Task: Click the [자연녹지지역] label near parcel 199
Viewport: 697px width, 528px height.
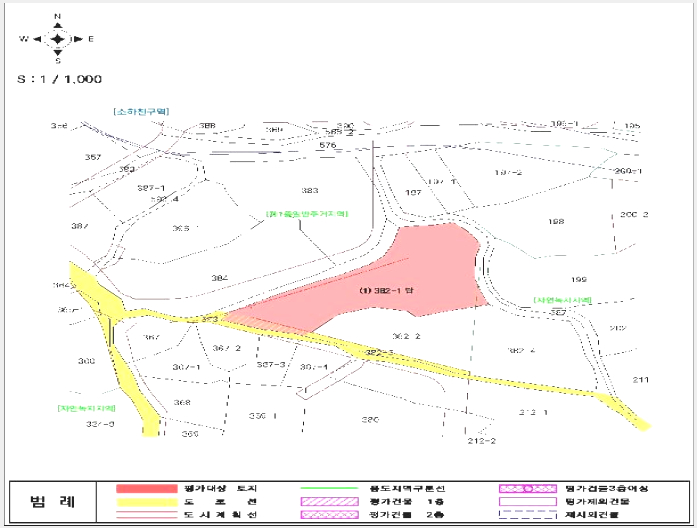Action: [563, 300]
